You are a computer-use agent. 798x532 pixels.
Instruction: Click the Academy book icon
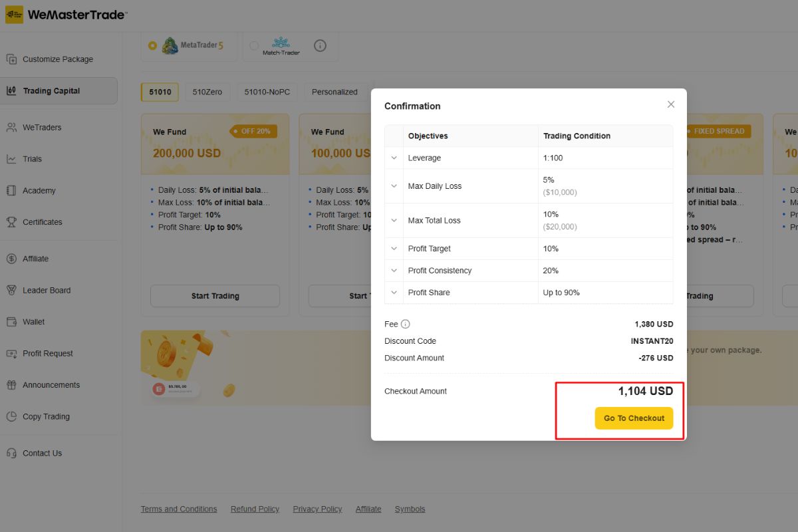(11, 190)
